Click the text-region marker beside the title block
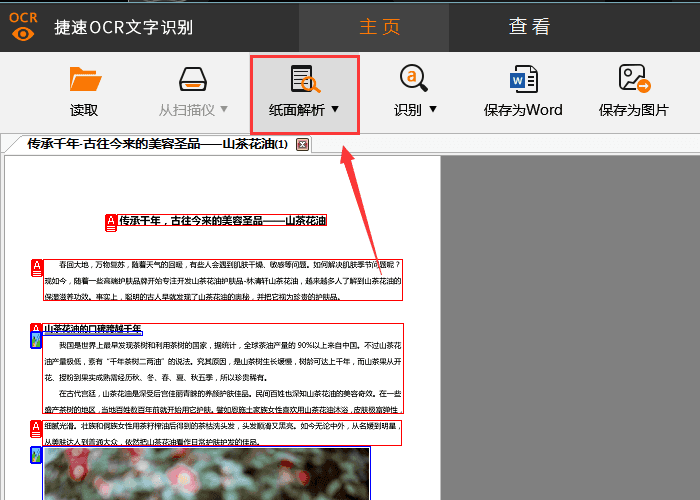The image size is (700, 500). click(x=111, y=223)
